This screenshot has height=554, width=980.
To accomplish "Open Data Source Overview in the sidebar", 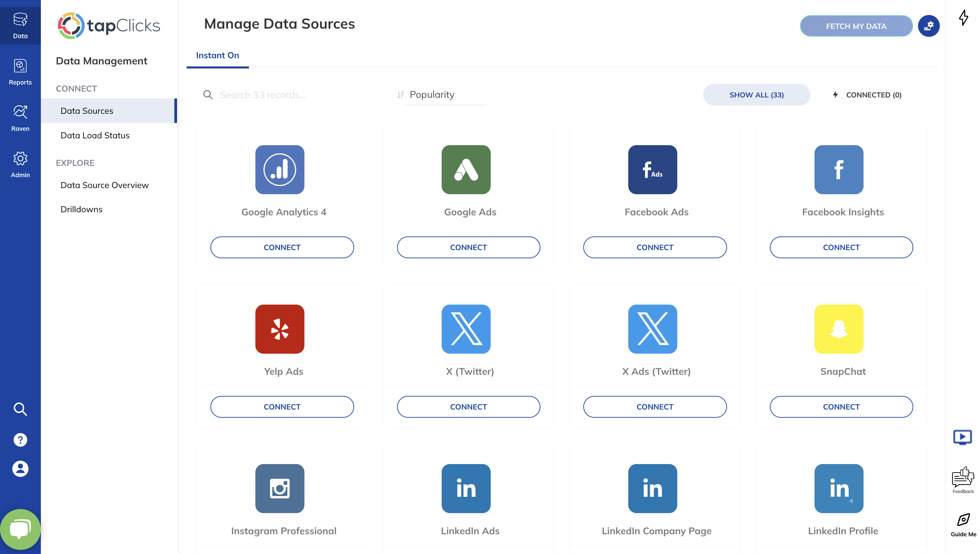I will [105, 185].
